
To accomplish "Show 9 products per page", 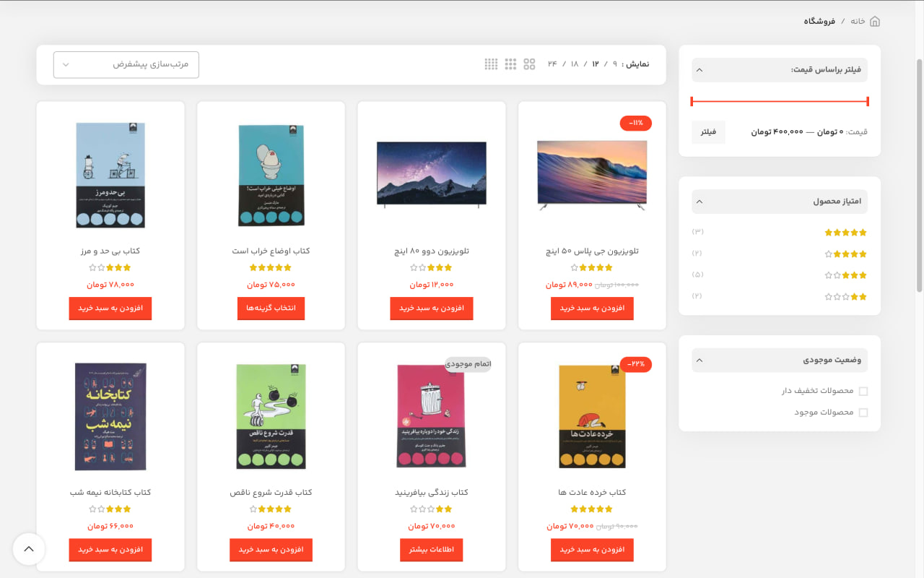I will 615,64.
